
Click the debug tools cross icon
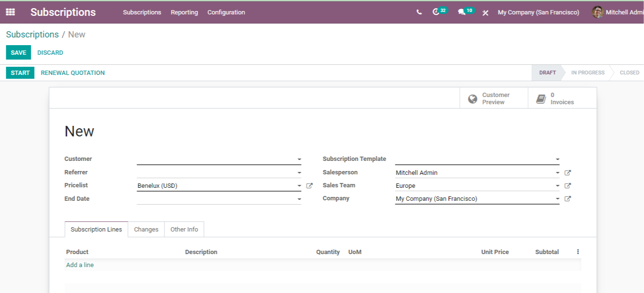485,12
